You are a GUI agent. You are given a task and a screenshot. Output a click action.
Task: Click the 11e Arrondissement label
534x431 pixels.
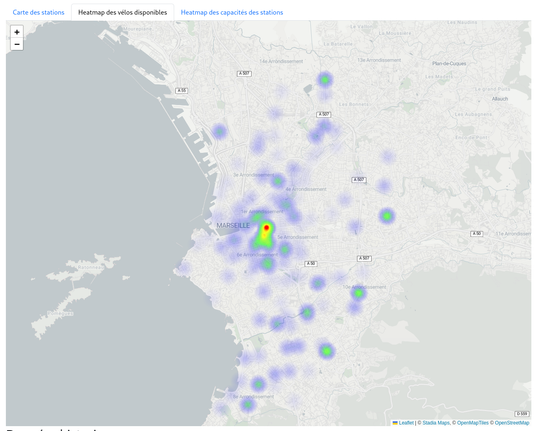pos(513,234)
